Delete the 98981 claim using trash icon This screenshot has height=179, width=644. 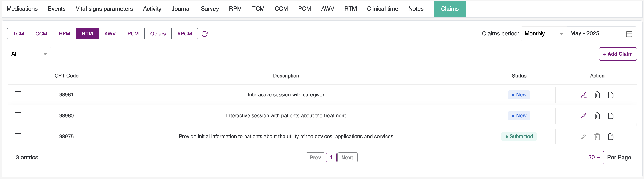tap(597, 95)
